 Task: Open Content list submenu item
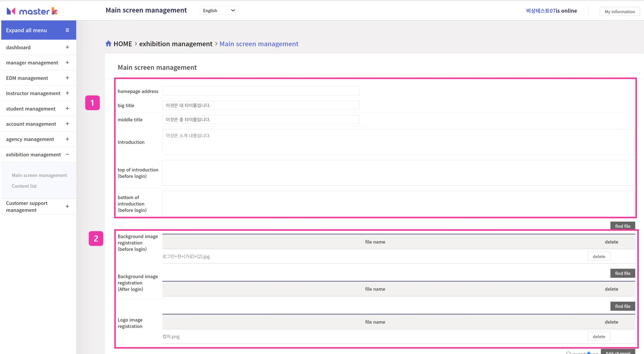(x=24, y=186)
